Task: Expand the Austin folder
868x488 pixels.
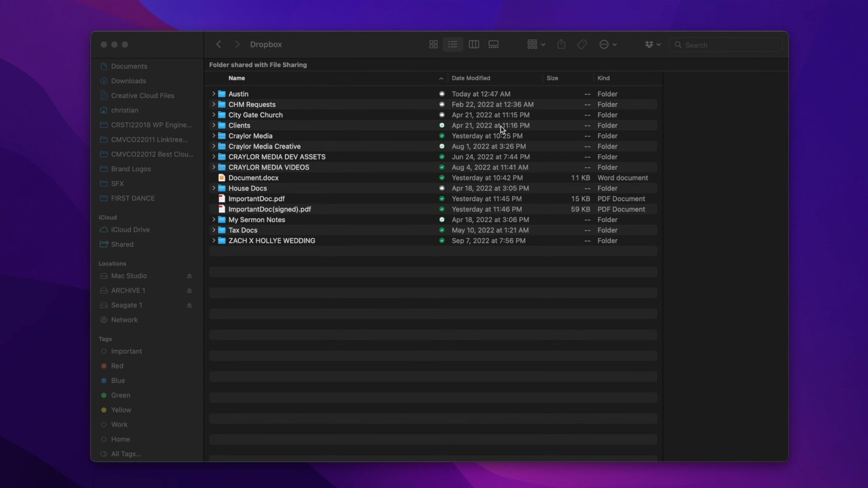Action: 214,94
